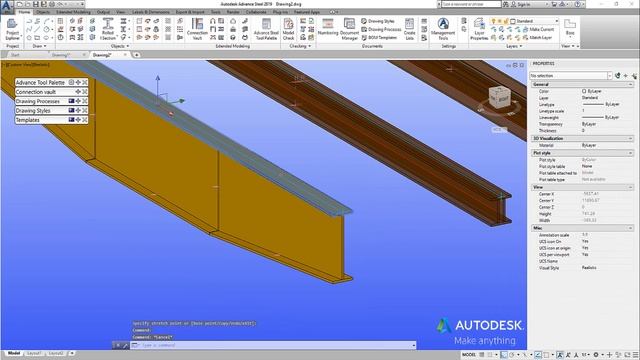This screenshot has width=640, height=360.
Task: Switch to the Start document tab
Action: point(15,55)
